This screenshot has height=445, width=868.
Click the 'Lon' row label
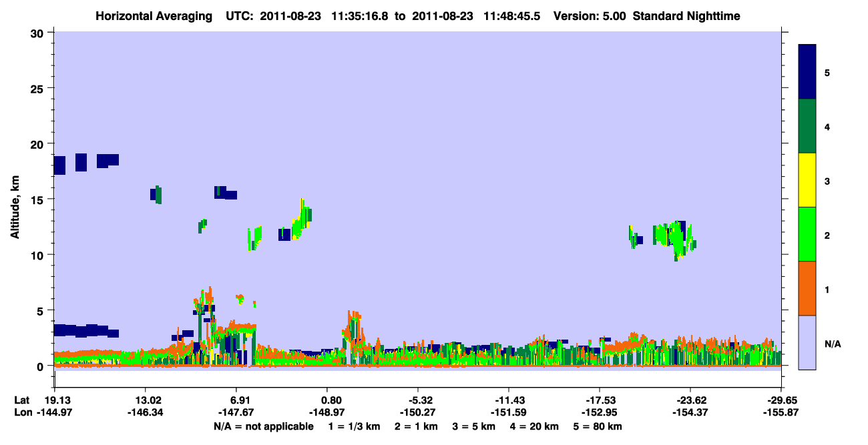pos(23,412)
